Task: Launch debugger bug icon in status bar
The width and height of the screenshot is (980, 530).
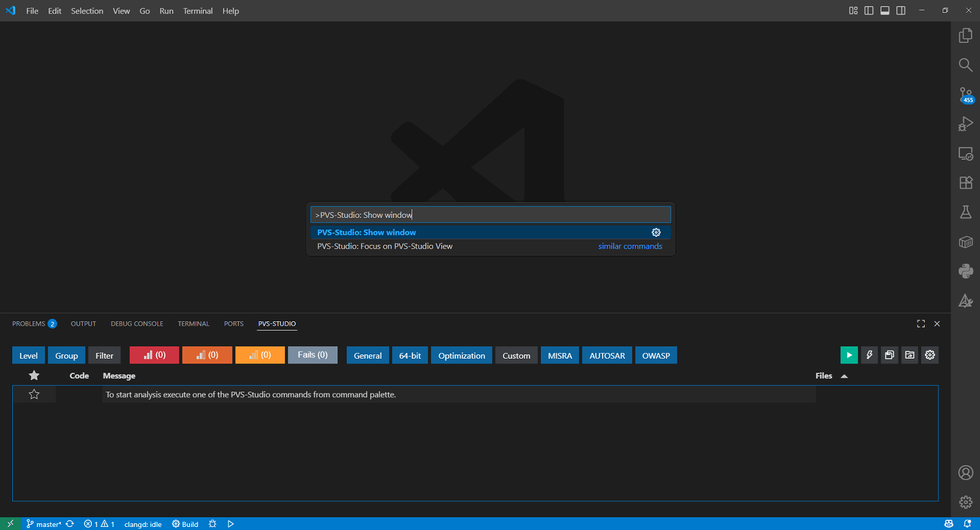Action: click(x=213, y=524)
